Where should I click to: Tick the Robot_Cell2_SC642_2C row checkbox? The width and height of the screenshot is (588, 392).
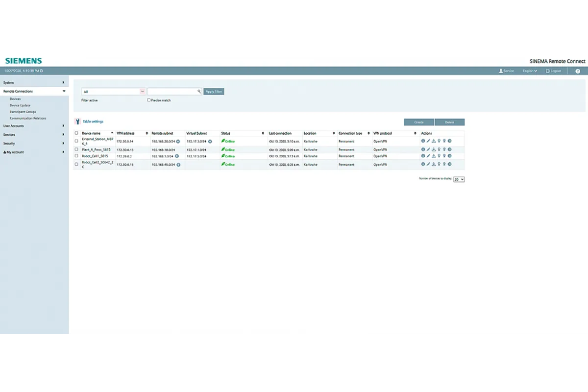tap(76, 164)
